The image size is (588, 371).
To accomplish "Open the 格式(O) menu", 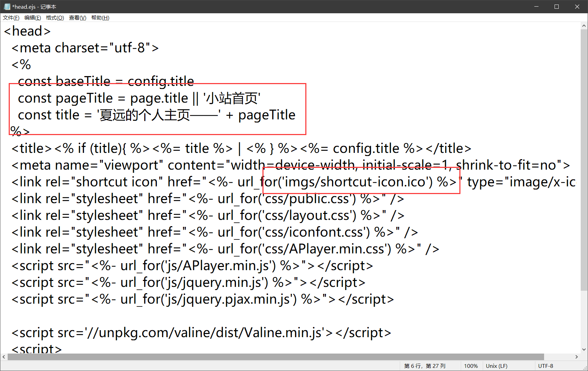I will pos(55,18).
